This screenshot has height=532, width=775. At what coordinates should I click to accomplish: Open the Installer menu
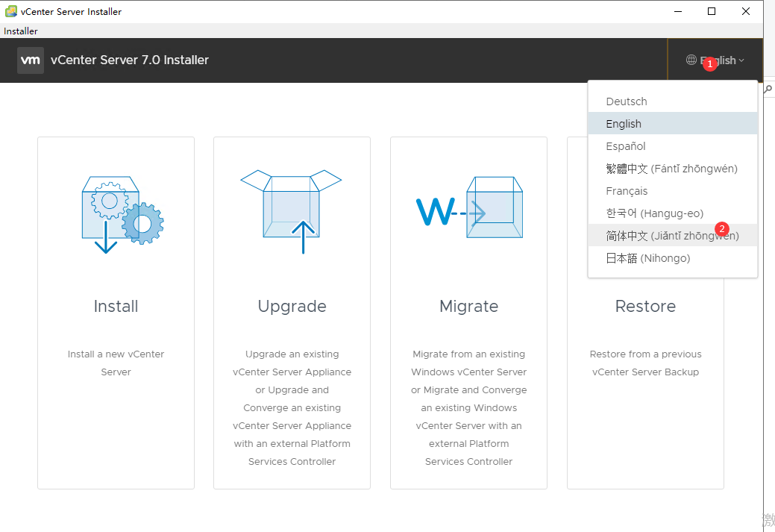[x=21, y=31]
